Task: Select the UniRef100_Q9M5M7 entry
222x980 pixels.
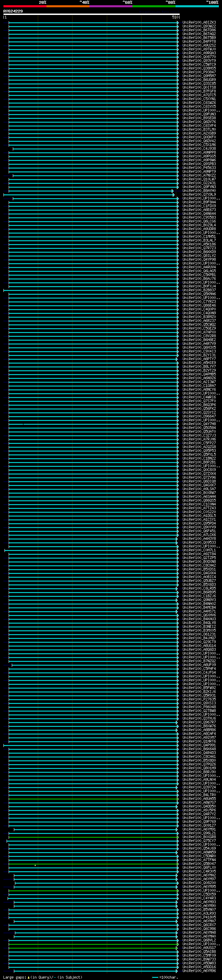Action: tap(199, 76)
